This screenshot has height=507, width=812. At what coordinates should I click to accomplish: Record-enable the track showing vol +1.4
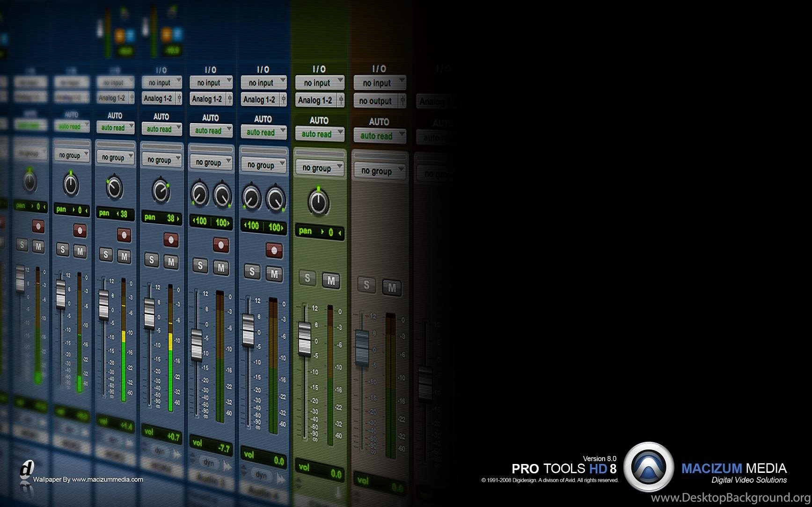[x=124, y=235]
